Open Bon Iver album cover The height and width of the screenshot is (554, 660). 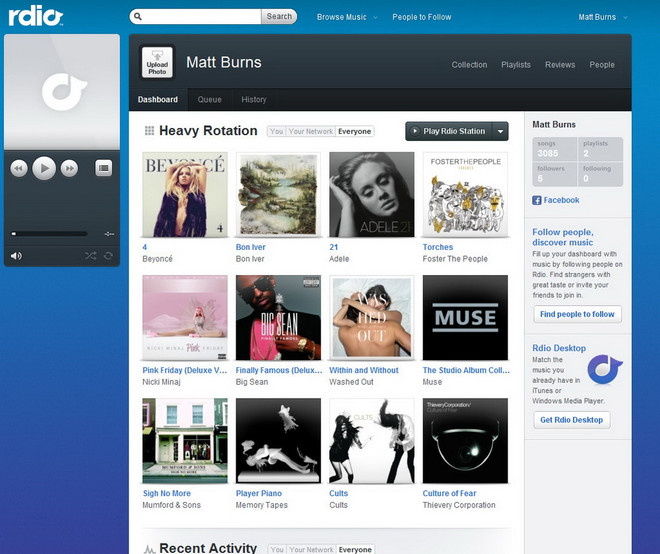click(x=278, y=194)
